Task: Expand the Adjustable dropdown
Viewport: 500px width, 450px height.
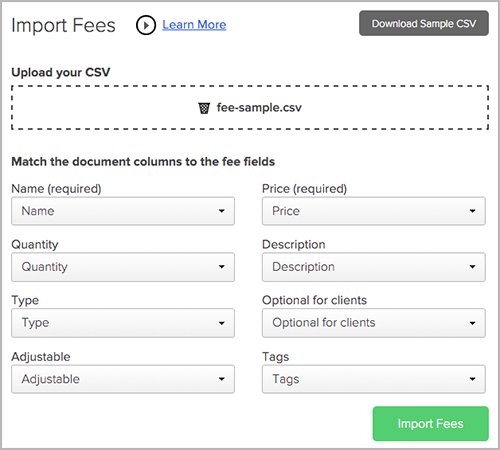Action: (x=123, y=379)
